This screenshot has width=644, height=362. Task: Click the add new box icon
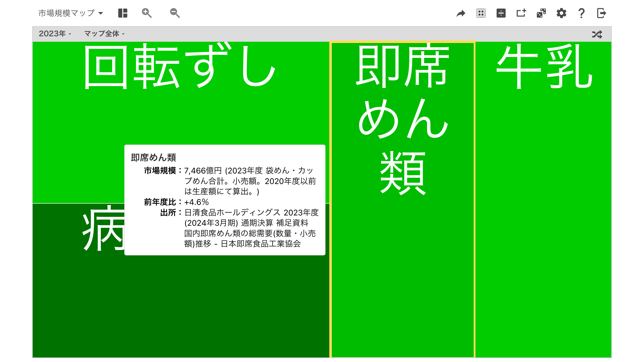click(x=521, y=13)
